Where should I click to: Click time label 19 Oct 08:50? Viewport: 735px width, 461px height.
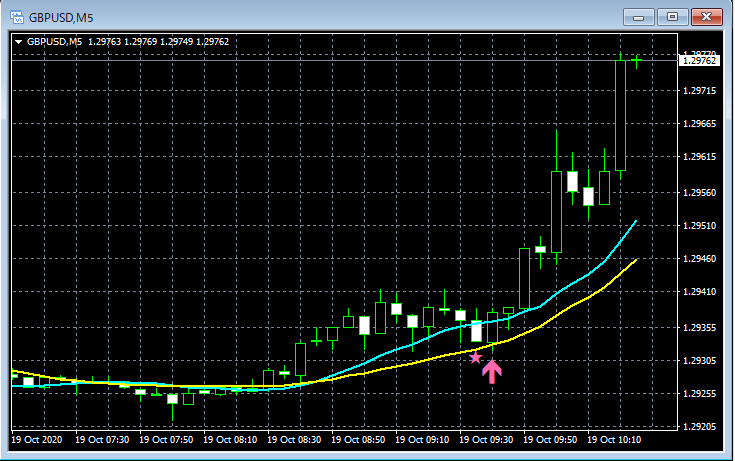pyautogui.click(x=358, y=440)
